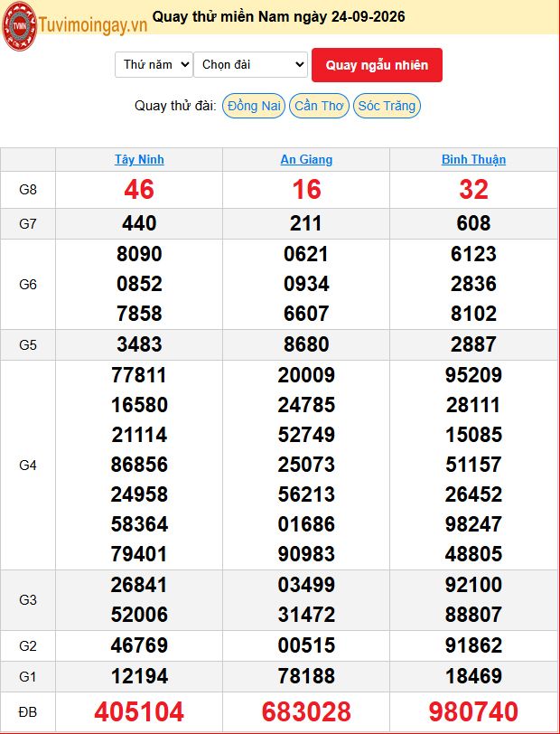Click G1 value 12194

pos(139,676)
